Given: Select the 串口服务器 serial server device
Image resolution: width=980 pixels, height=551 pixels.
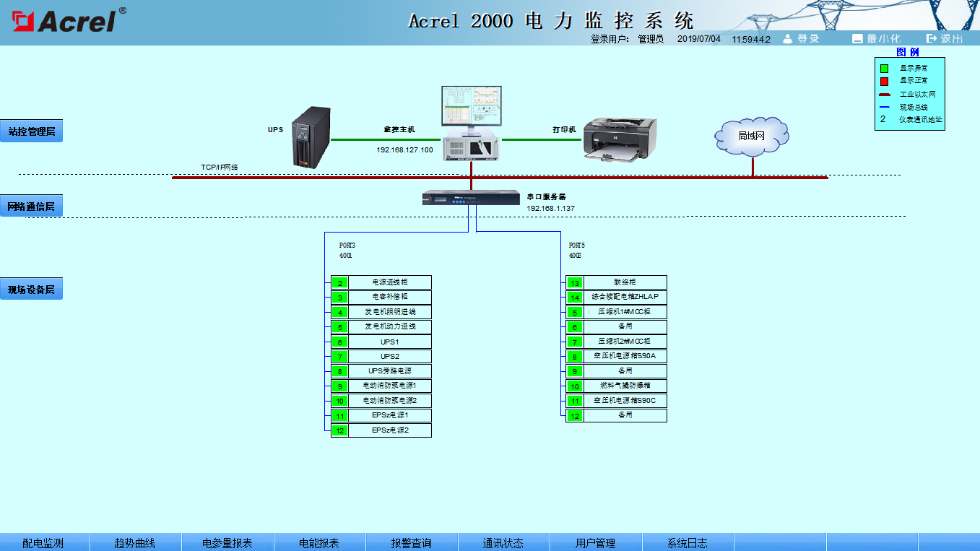Looking at the screenshot, I should [x=471, y=197].
